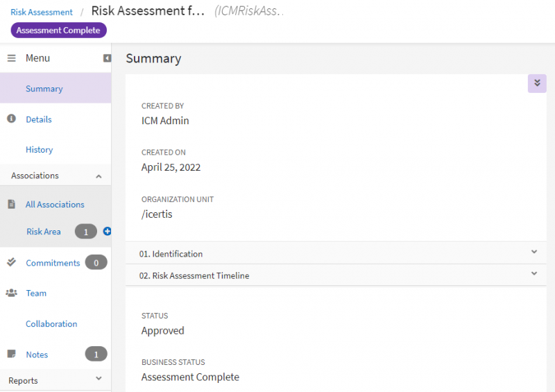
Task: Click the Assessment Complete business status value
Action: pos(190,377)
